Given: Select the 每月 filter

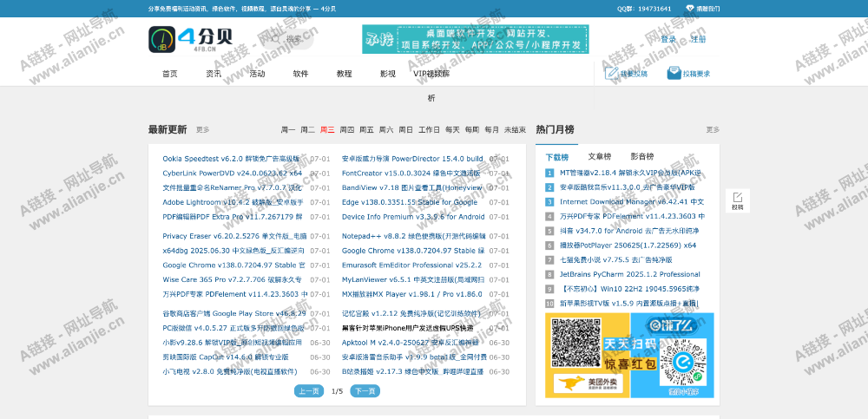Looking at the screenshot, I should click(x=491, y=129).
